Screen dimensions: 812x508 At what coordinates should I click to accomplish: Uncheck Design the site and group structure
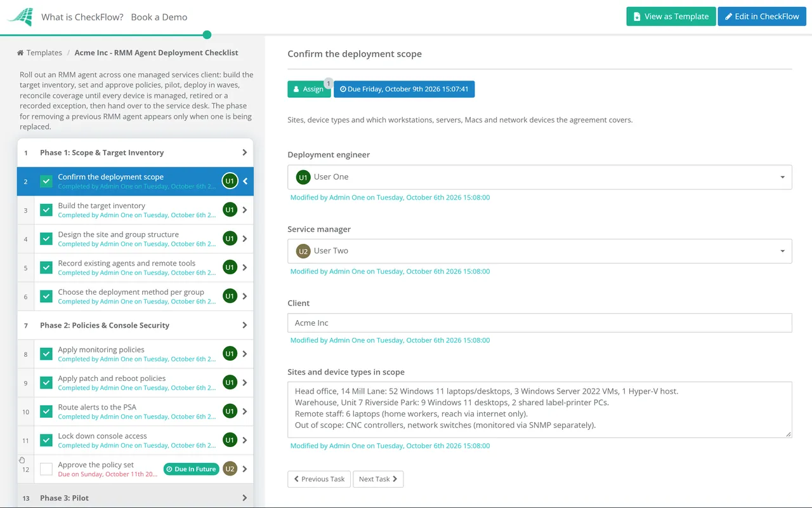click(46, 239)
